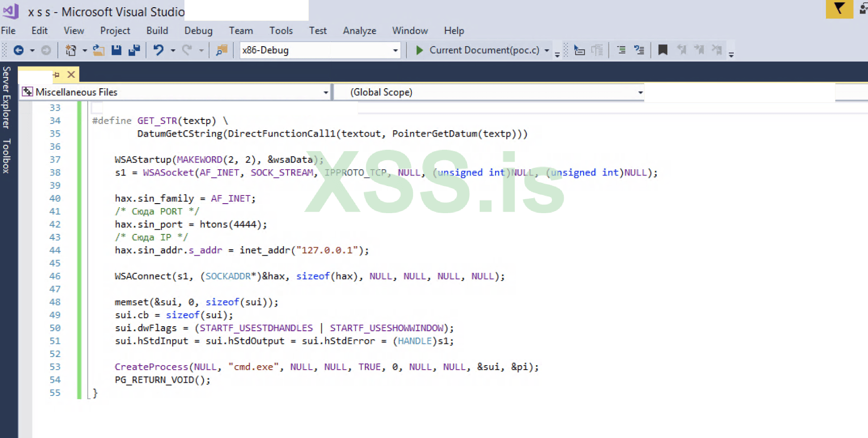Click the Visual Studio logo icon
This screenshot has width=868, height=438.
pyautogui.click(x=11, y=11)
